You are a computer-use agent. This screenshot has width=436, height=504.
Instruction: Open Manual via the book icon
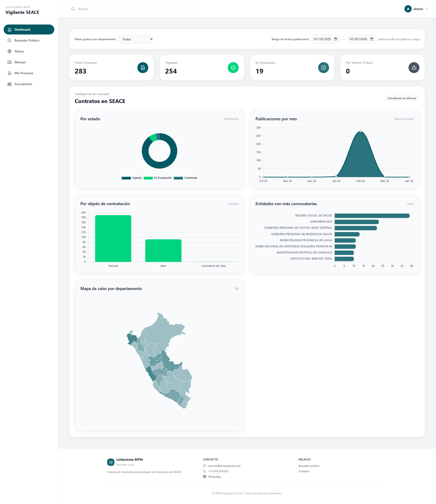click(9, 62)
